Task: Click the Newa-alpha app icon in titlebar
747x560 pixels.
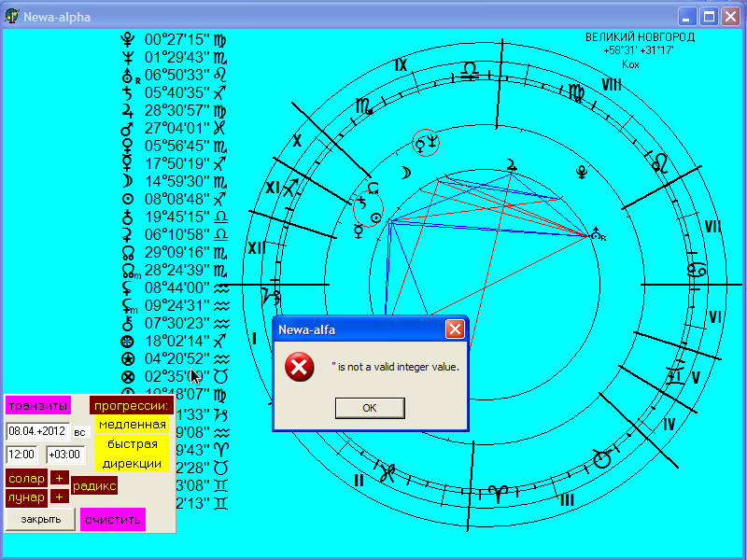Action: tap(11, 17)
